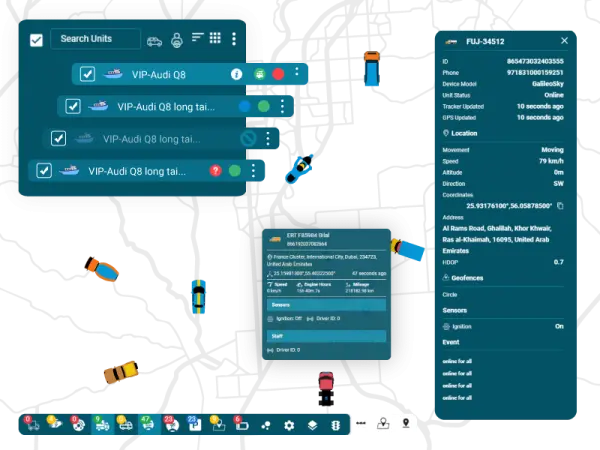The width and height of the screenshot is (600, 450).
Task: Click the Search Units field
Action: [95, 39]
